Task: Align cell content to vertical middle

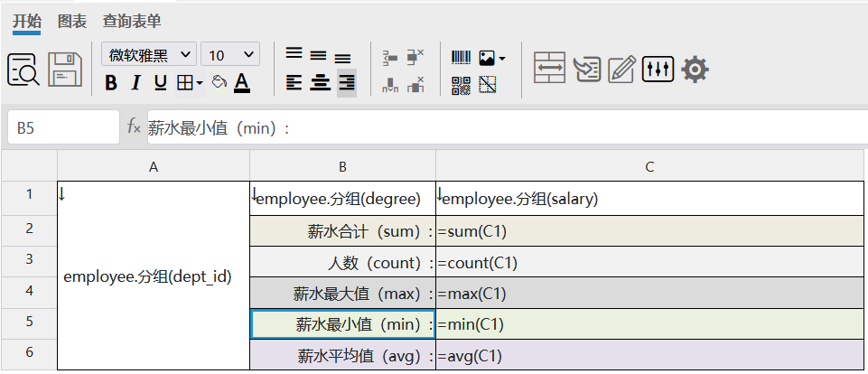Action: point(318,55)
